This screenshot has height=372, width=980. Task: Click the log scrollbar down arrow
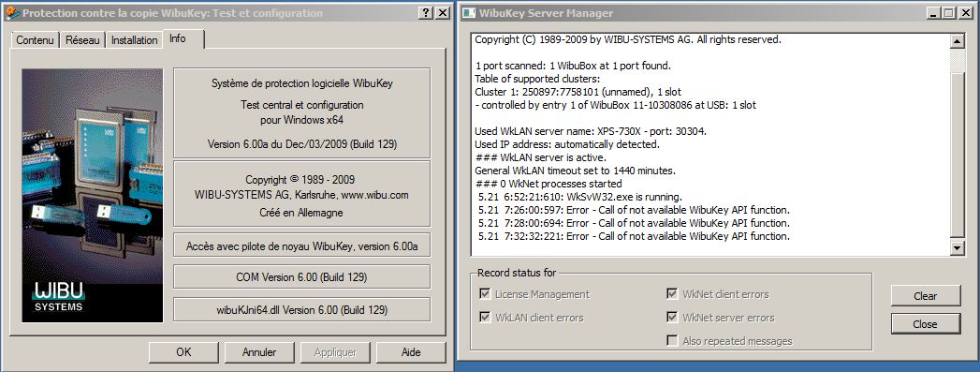[957, 247]
